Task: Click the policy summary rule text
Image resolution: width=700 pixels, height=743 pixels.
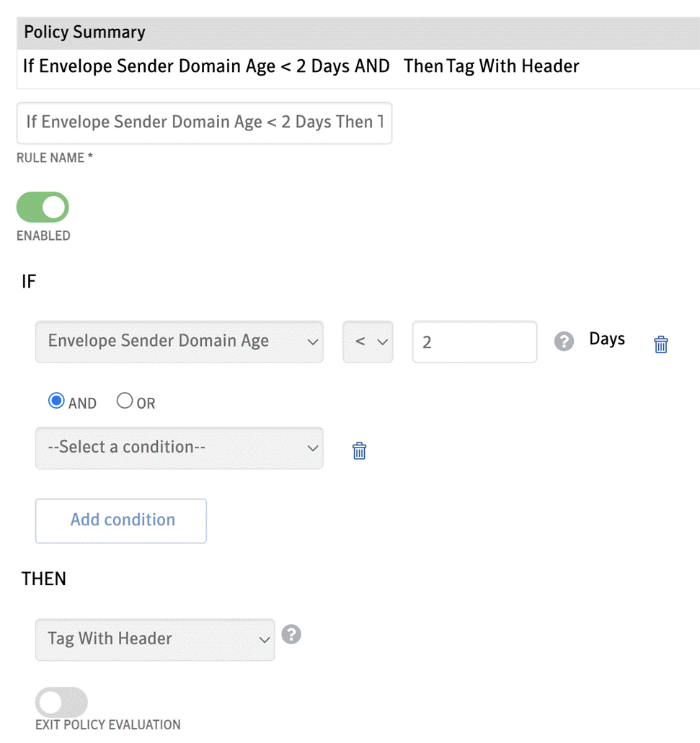Action: tap(301, 66)
